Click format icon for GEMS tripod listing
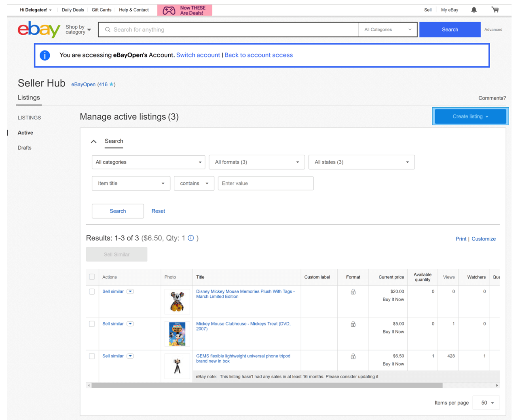The image size is (518, 420). [353, 356]
